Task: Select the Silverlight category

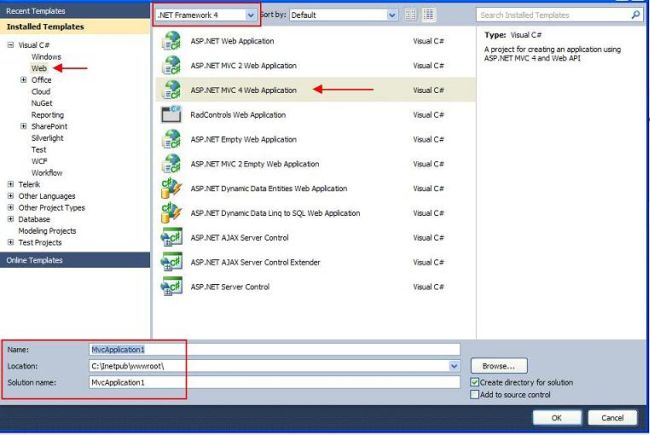Action: point(47,138)
